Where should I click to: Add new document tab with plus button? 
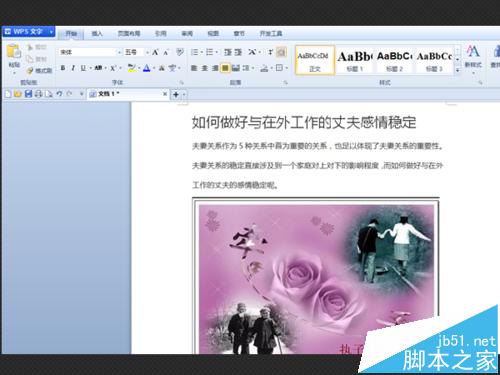pyautogui.click(x=176, y=95)
